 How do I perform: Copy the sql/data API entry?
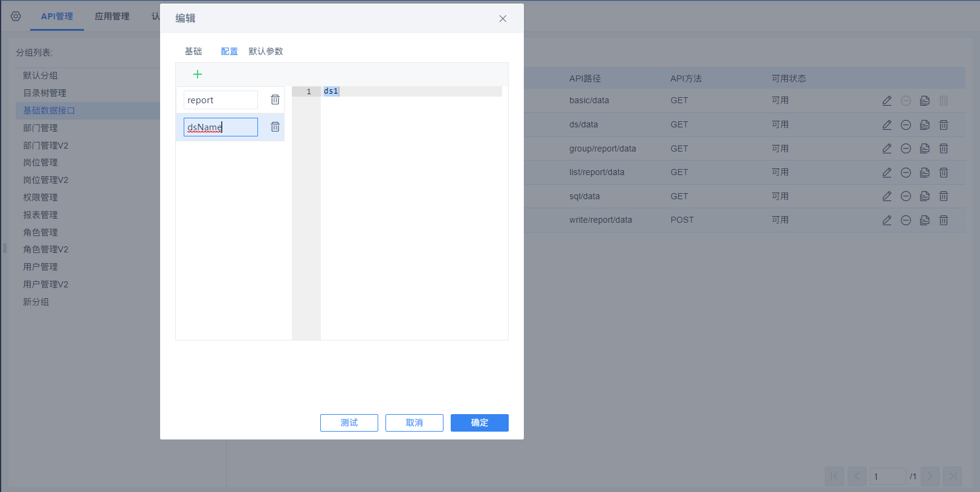click(x=924, y=196)
